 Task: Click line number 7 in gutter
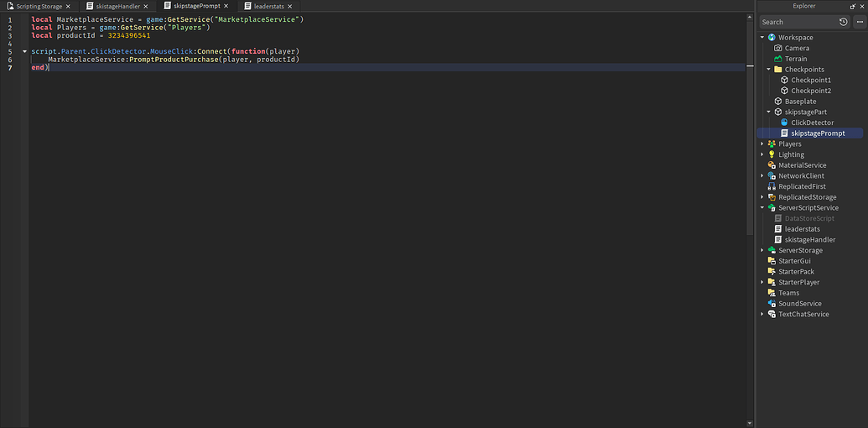coord(11,67)
